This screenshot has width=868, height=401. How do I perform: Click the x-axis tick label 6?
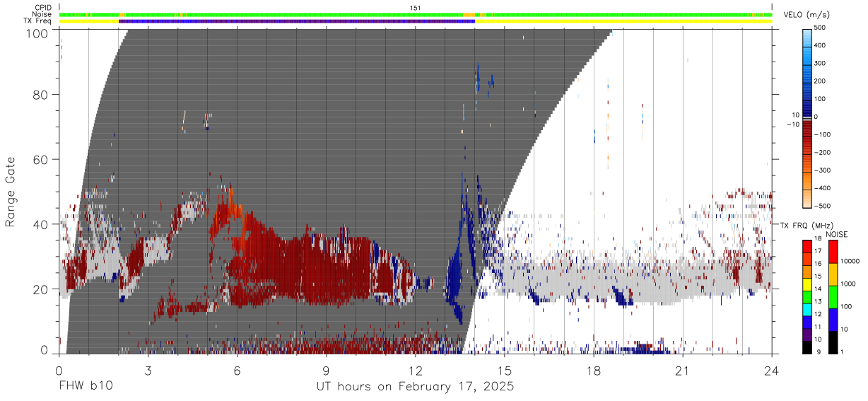[x=237, y=371]
